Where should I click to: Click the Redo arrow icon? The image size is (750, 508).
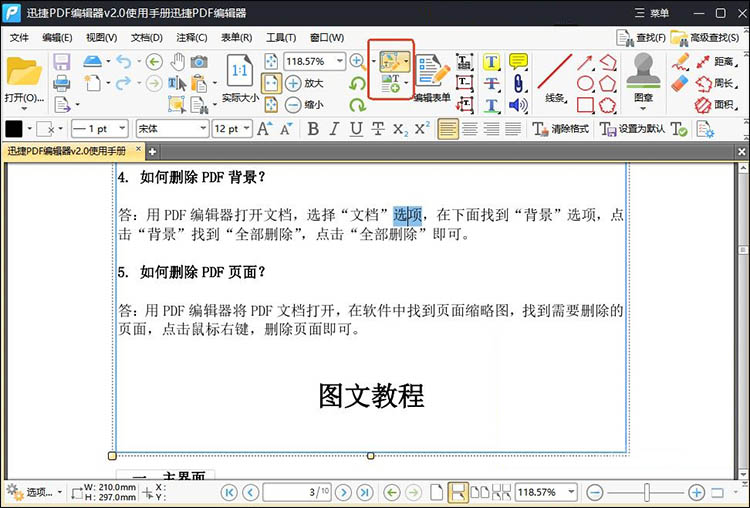[x=123, y=83]
